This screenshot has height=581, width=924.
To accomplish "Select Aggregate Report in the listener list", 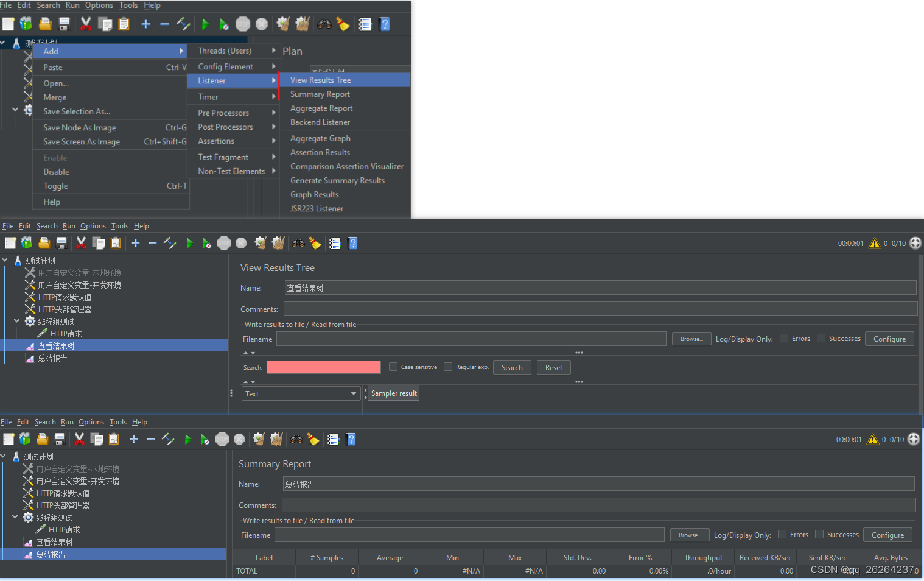I will point(345,108).
